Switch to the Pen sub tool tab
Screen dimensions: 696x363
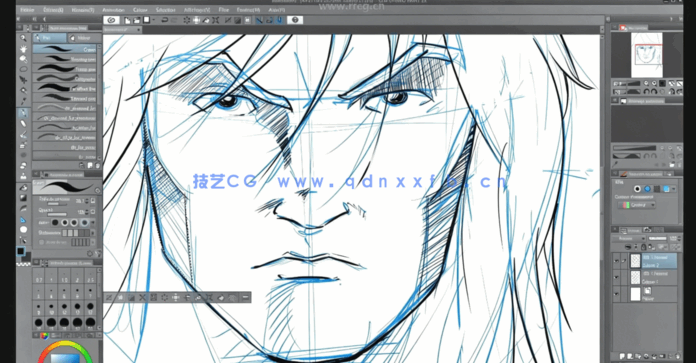click(x=50, y=38)
